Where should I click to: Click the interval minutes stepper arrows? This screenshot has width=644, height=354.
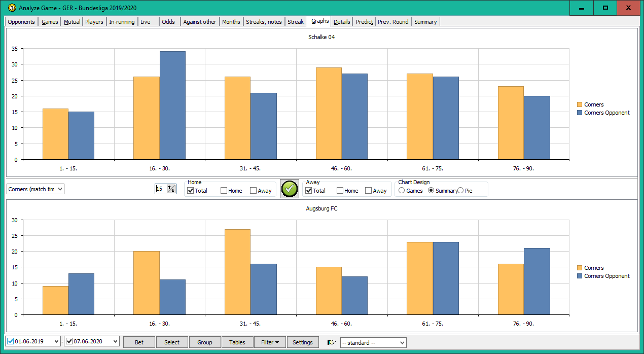coord(171,189)
